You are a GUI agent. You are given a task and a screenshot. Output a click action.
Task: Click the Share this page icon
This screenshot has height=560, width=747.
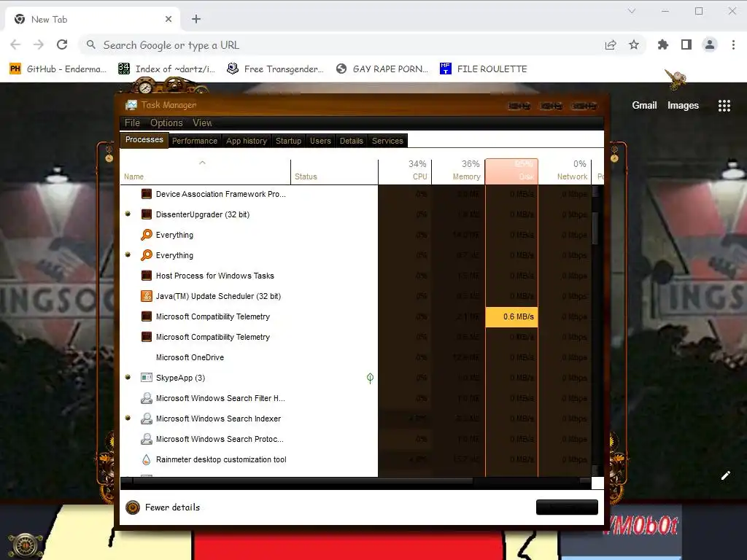coord(611,44)
